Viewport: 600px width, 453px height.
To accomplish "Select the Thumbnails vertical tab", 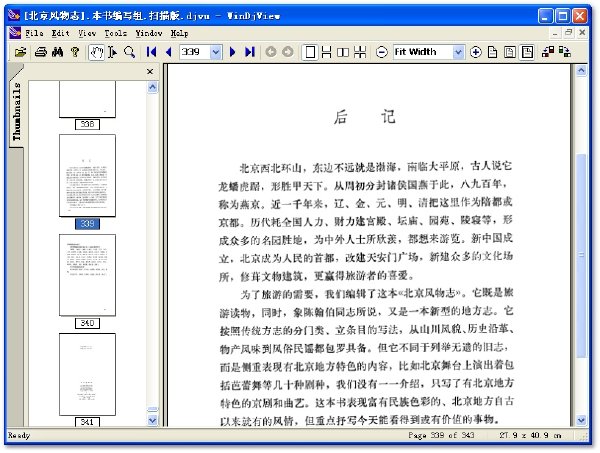I will tap(16, 111).
